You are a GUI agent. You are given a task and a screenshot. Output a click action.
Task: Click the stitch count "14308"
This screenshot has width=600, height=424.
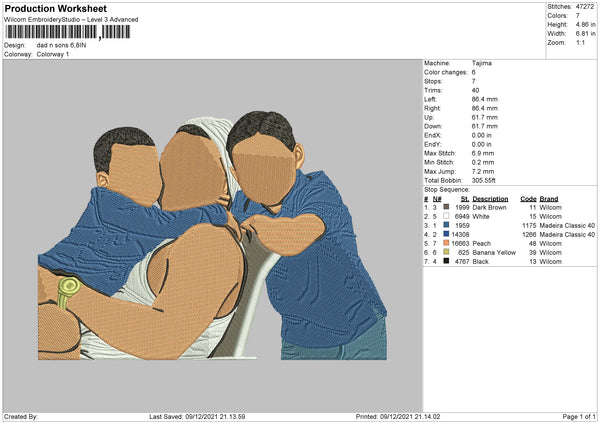point(460,235)
